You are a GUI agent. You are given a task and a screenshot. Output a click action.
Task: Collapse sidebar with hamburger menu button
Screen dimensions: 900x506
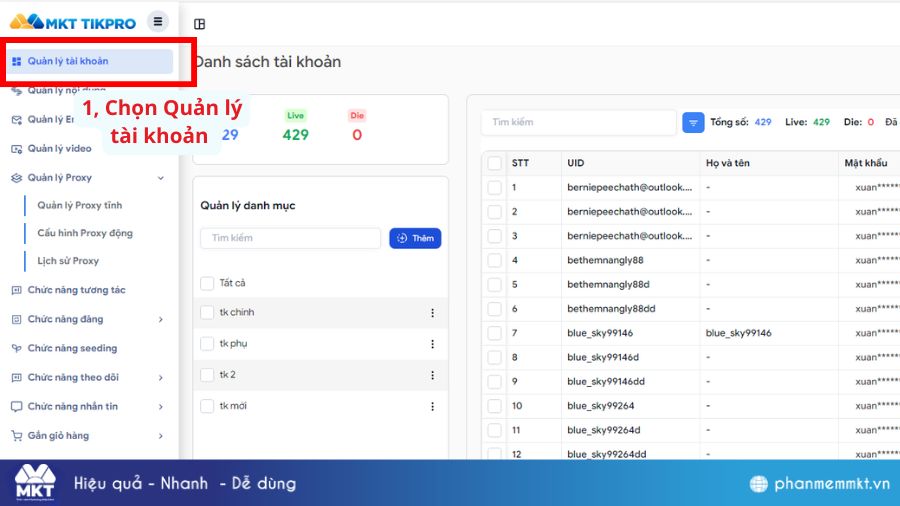158,22
